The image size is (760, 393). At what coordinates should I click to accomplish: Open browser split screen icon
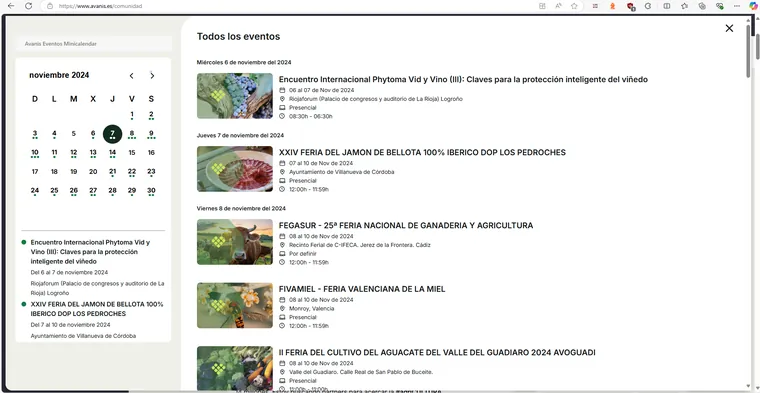pos(667,6)
